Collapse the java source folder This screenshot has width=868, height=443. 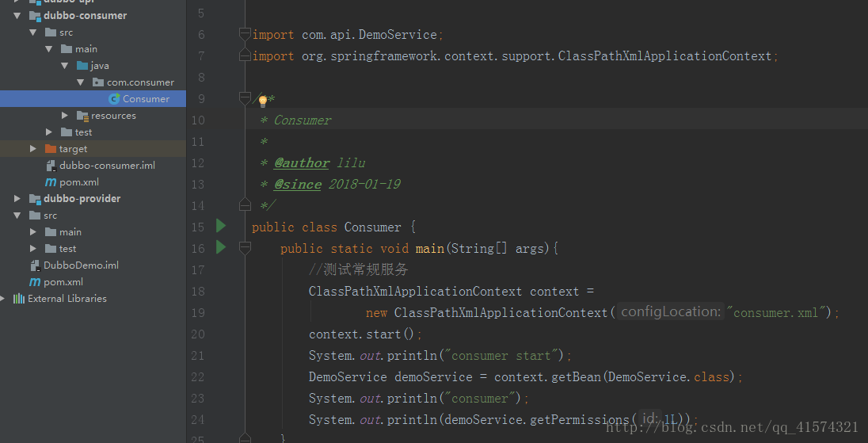(x=65, y=65)
